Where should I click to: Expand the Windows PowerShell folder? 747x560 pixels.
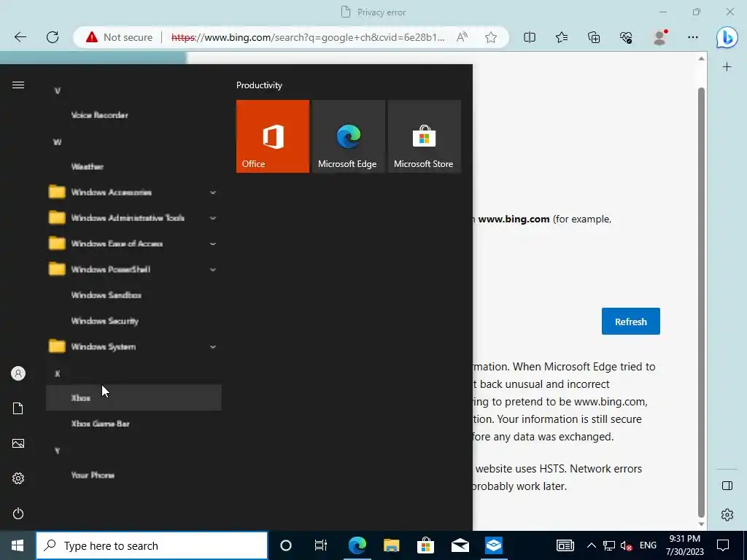(133, 270)
